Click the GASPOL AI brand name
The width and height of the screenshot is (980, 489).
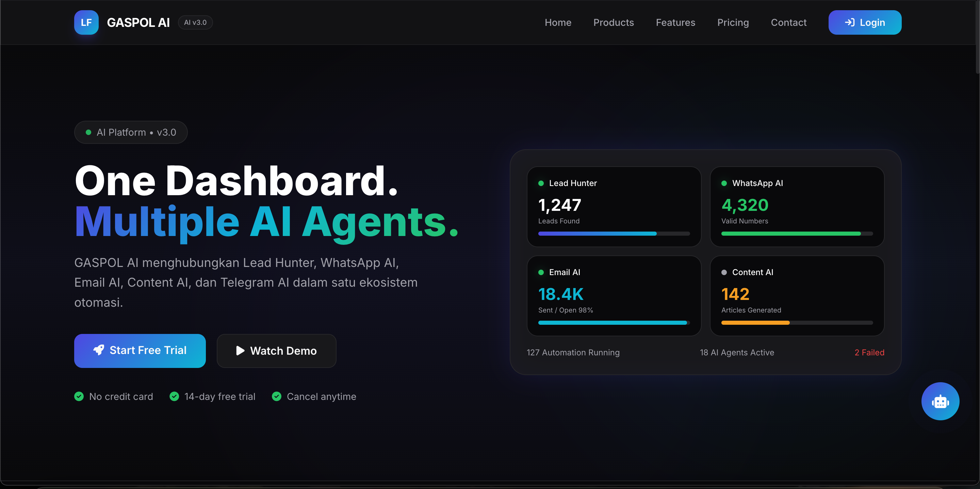138,22
